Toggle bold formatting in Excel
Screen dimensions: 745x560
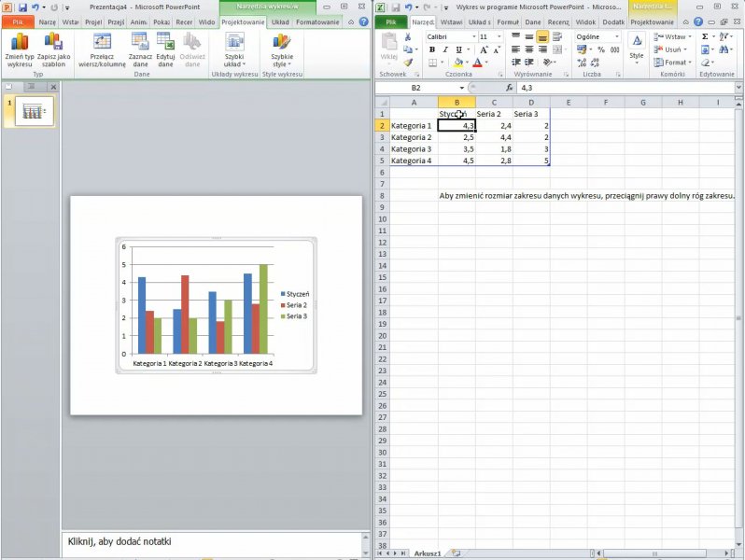coord(431,49)
